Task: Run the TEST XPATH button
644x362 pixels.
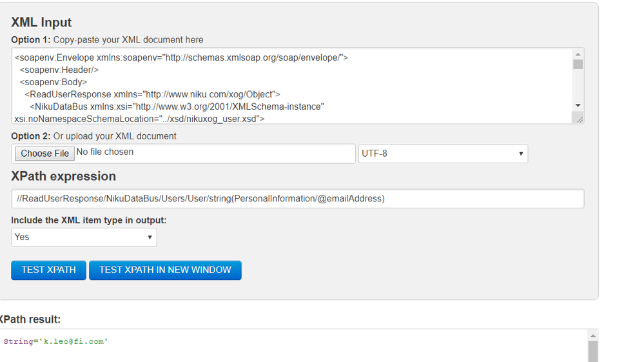Action: click(48, 270)
